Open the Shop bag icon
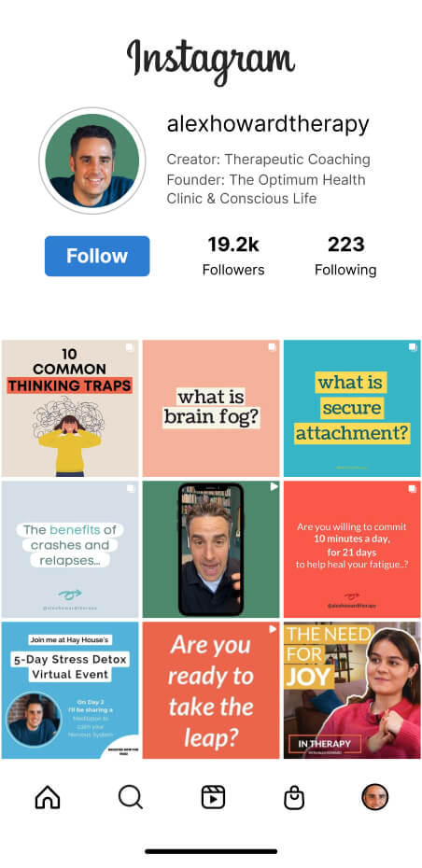This screenshot has width=422, height=868. point(293,797)
